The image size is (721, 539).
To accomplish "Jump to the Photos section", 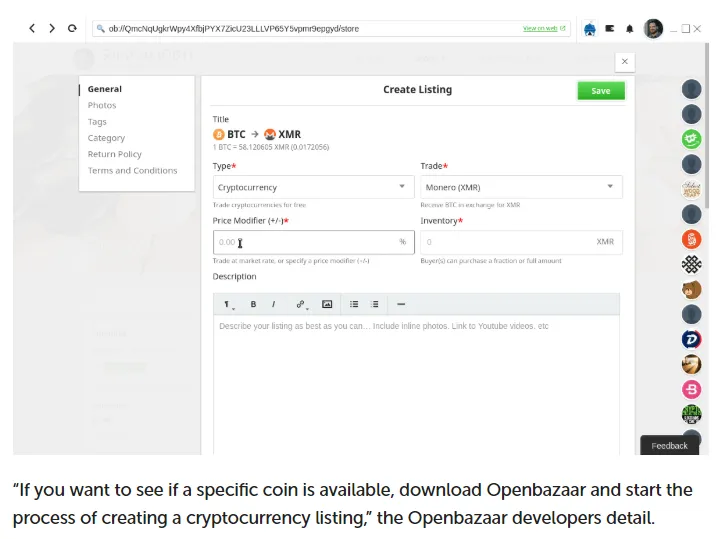I will click(102, 105).
